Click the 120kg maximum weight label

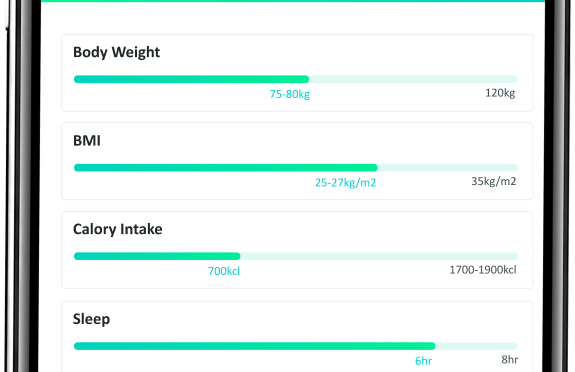(500, 93)
